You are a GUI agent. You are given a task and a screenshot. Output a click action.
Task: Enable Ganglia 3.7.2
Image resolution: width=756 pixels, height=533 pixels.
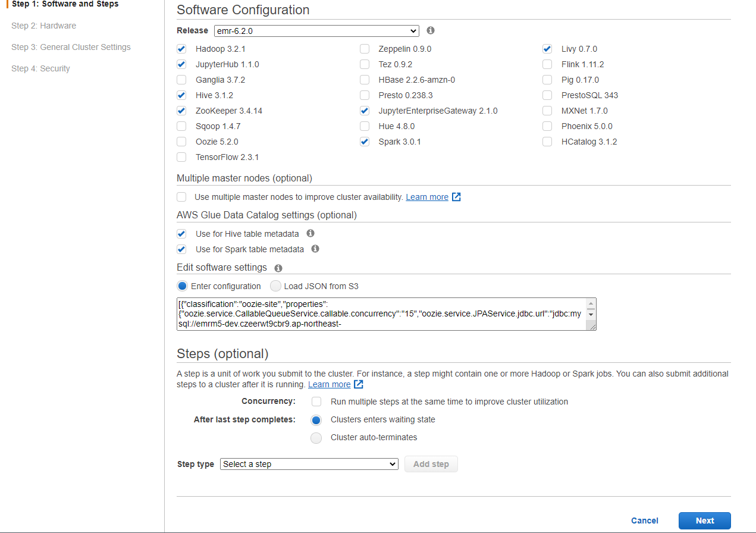click(181, 80)
